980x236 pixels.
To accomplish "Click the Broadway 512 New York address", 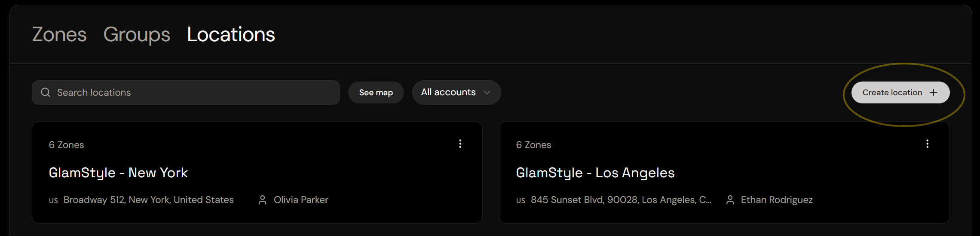I will [x=149, y=200].
